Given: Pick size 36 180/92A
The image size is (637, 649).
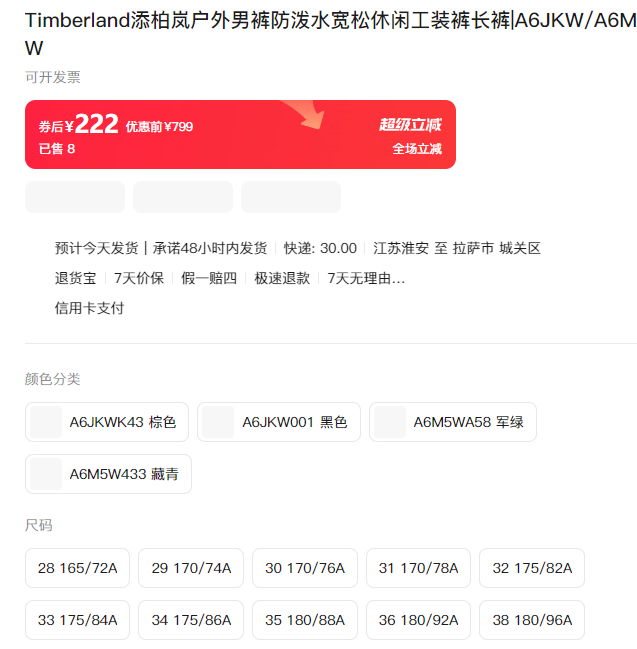Looking at the screenshot, I should [418, 620].
